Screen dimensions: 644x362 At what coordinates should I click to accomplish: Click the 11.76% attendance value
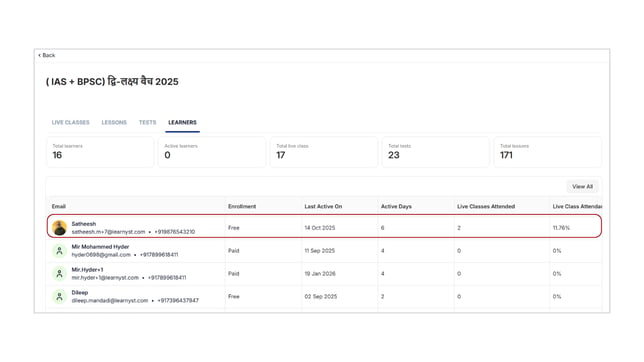click(x=561, y=228)
